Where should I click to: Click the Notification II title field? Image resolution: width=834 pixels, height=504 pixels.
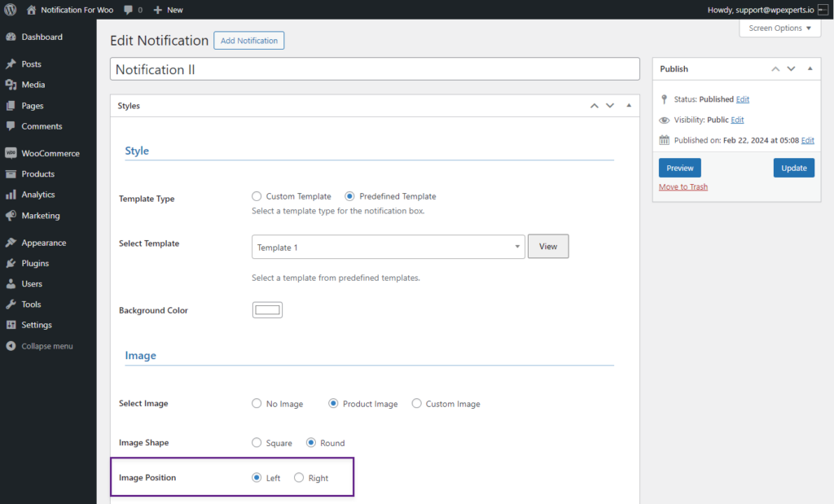[x=375, y=69]
